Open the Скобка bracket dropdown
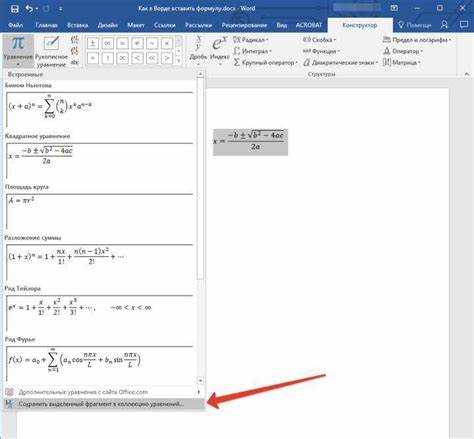This screenshot has width=474, height=439. point(319,40)
